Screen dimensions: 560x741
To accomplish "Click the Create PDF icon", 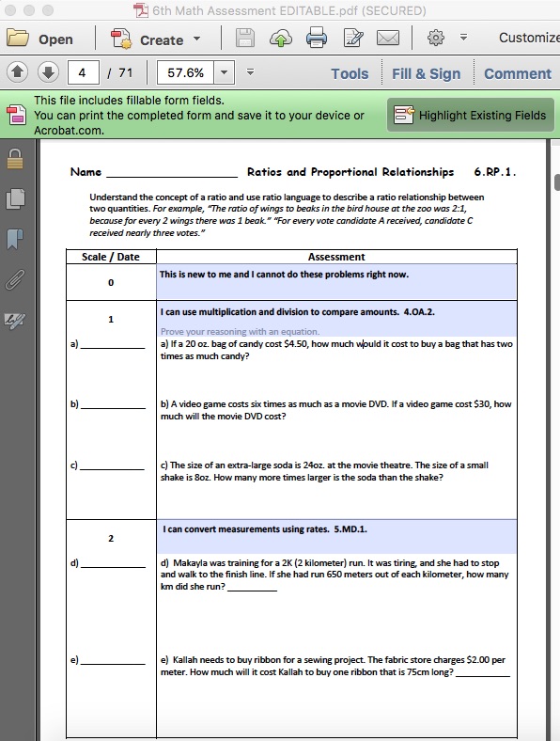I will [121, 39].
